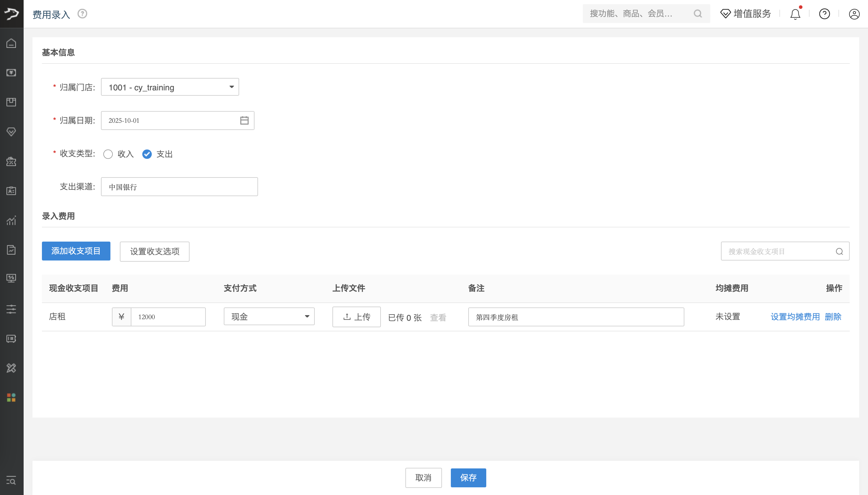Select the staff ID badge icon
The height and width of the screenshot is (495, 868).
pyautogui.click(x=11, y=191)
